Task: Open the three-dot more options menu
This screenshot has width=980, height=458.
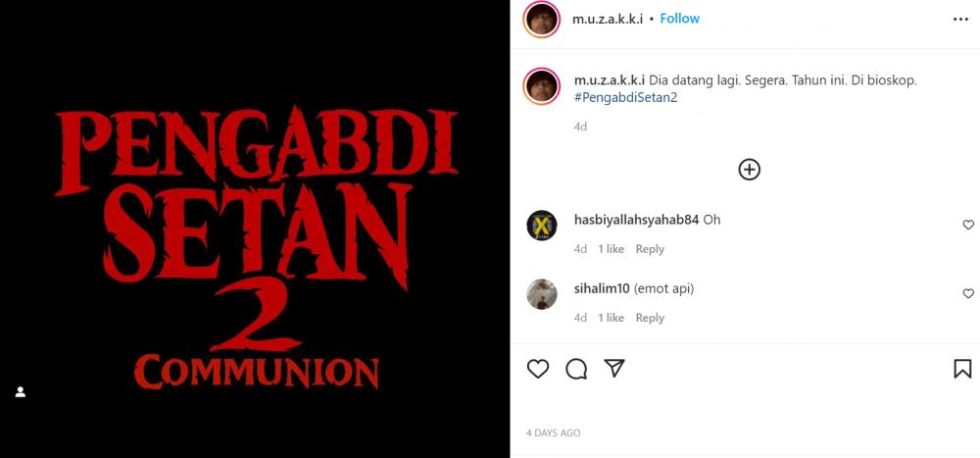Action: [960, 20]
